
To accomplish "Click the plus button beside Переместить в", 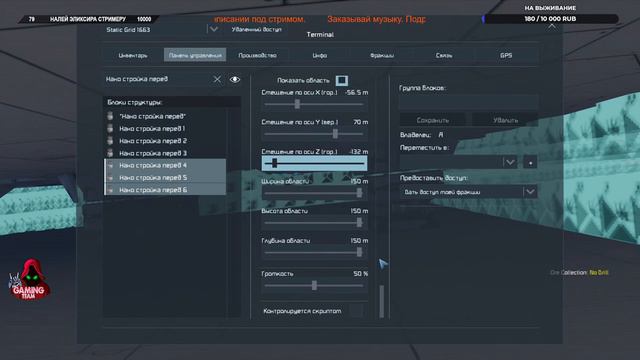I will pos(530,162).
